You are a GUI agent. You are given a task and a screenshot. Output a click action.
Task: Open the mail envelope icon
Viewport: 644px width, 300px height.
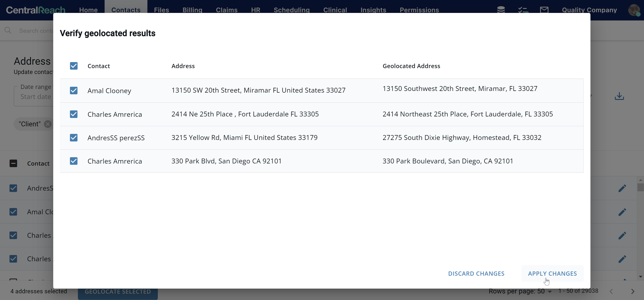(x=544, y=10)
